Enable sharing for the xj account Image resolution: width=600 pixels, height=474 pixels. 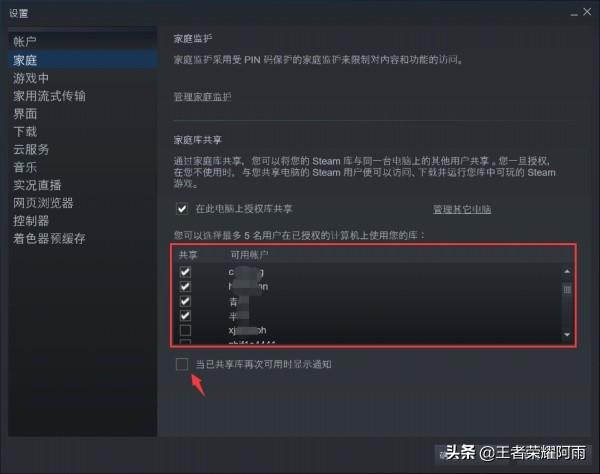(185, 330)
